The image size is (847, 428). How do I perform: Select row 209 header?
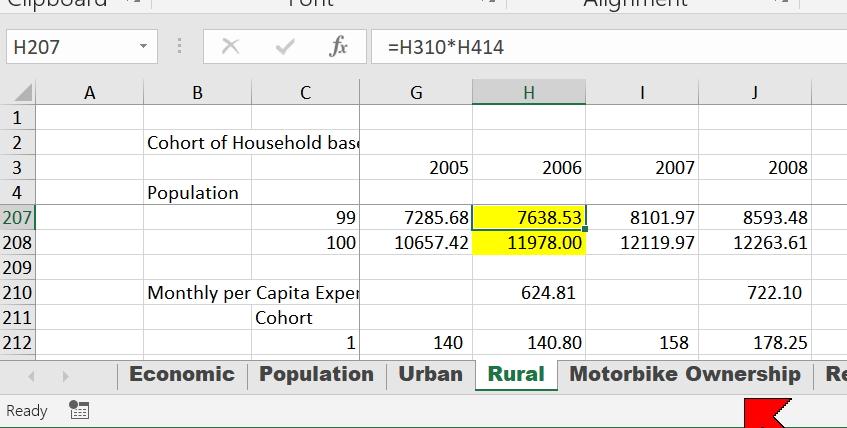(x=17, y=267)
